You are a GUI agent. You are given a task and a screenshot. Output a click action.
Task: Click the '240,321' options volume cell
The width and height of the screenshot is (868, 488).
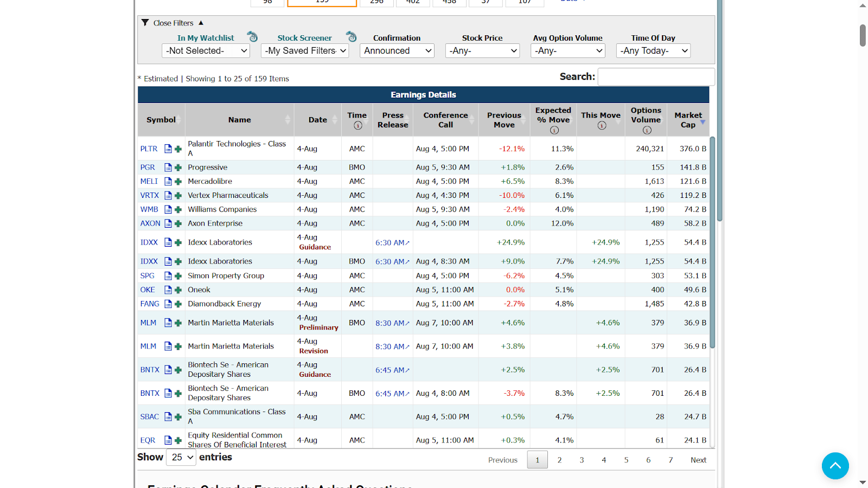[650, 149]
